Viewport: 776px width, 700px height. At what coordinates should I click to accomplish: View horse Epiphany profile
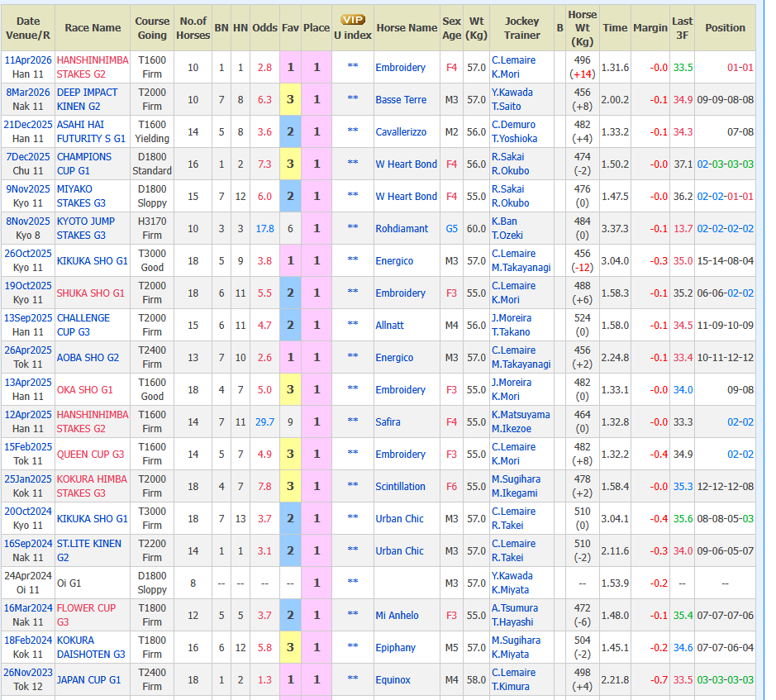[395, 647]
